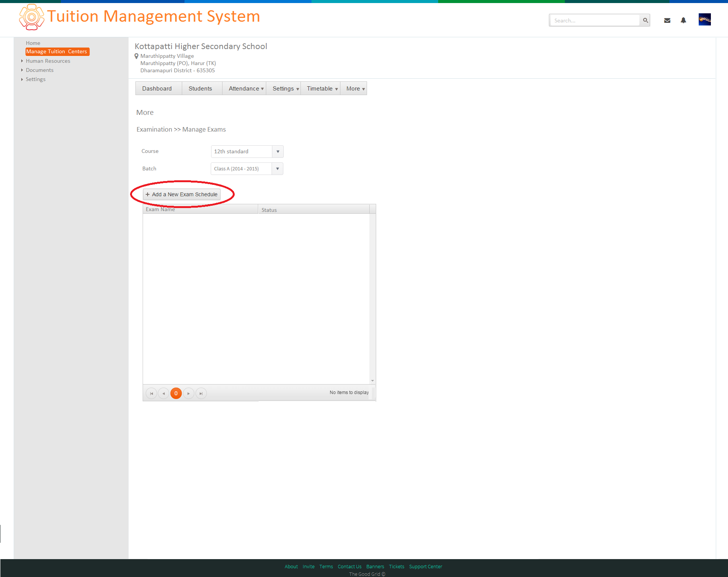
Task: Go to the next page of results
Action: point(189,393)
